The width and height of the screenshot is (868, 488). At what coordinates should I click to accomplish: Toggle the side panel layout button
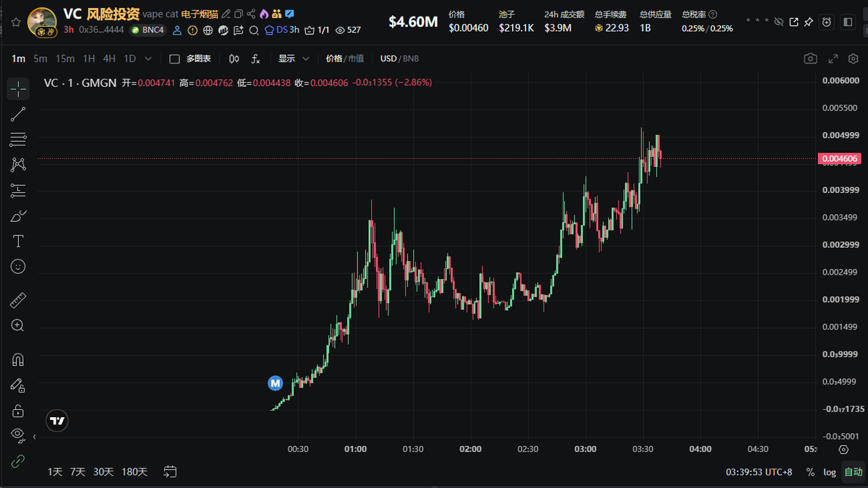(x=848, y=22)
